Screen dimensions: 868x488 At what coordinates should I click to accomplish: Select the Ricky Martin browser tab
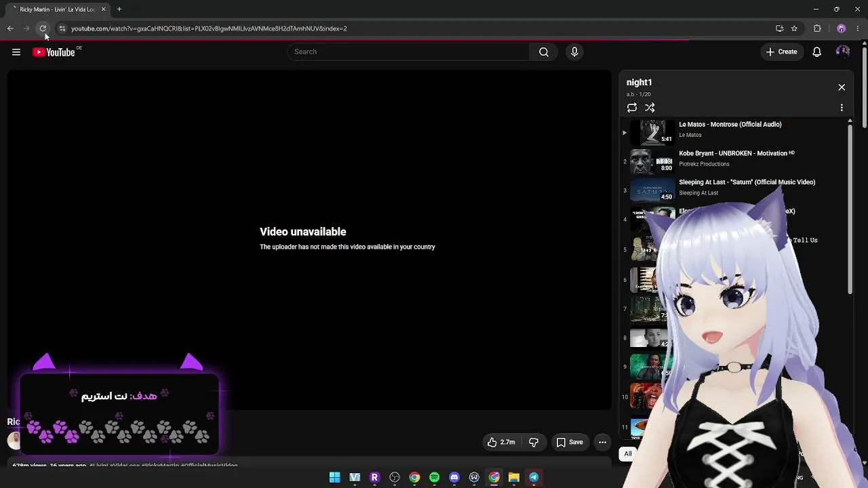coord(58,9)
